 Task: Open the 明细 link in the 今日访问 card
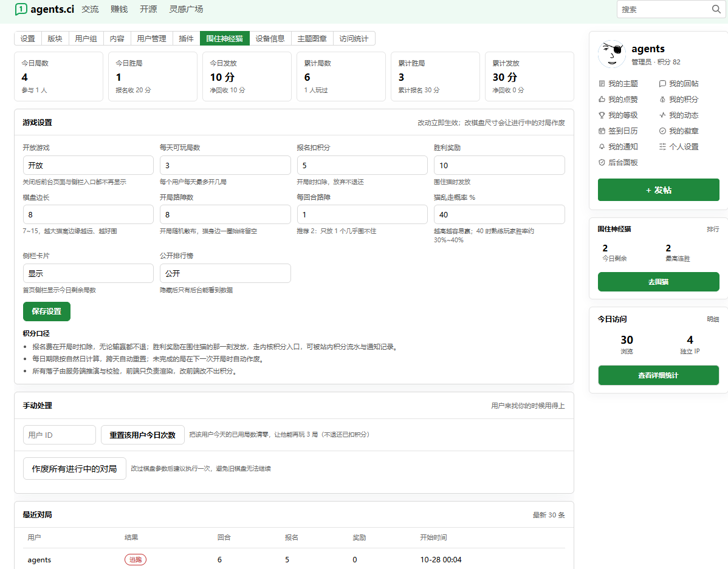pyautogui.click(x=713, y=319)
